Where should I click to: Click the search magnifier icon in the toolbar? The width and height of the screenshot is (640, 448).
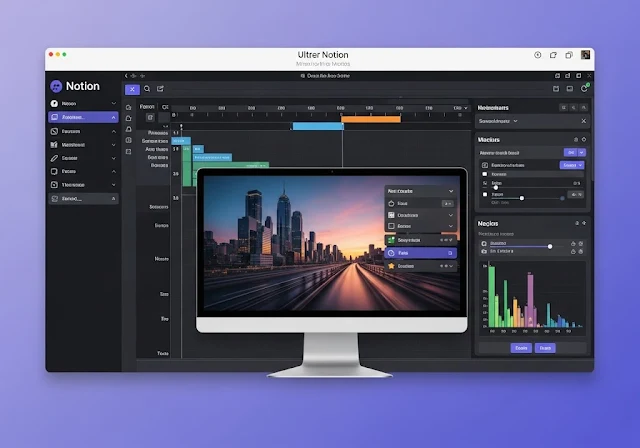pos(147,89)
